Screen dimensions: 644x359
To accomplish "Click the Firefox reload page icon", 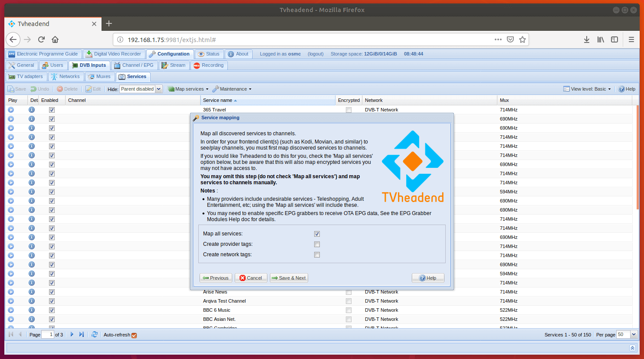I will 41,39.
